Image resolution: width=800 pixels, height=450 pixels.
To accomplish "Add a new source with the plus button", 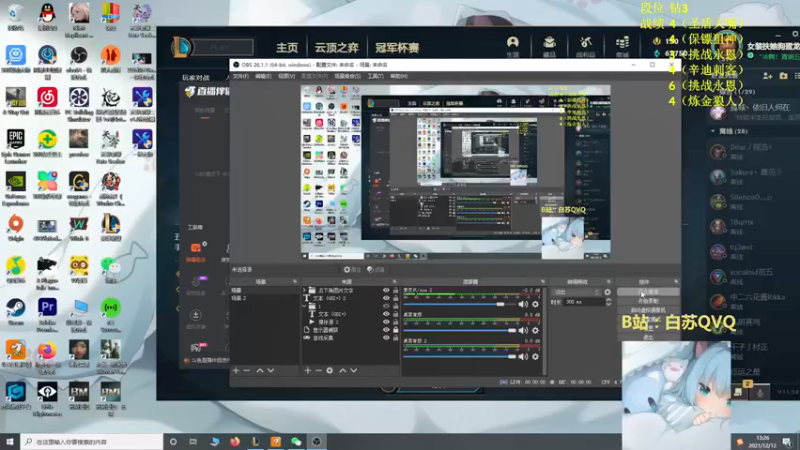I will (x=308, y=370).
